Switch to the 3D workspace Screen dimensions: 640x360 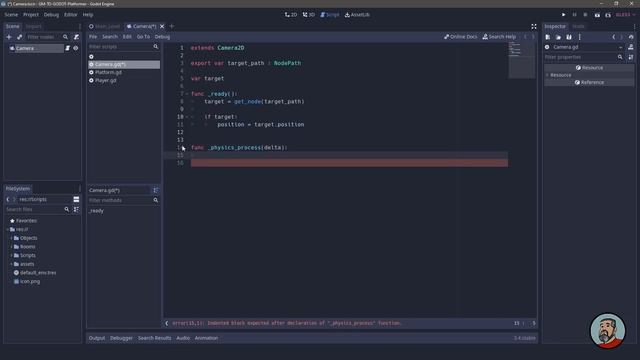[x=309, y=15]
